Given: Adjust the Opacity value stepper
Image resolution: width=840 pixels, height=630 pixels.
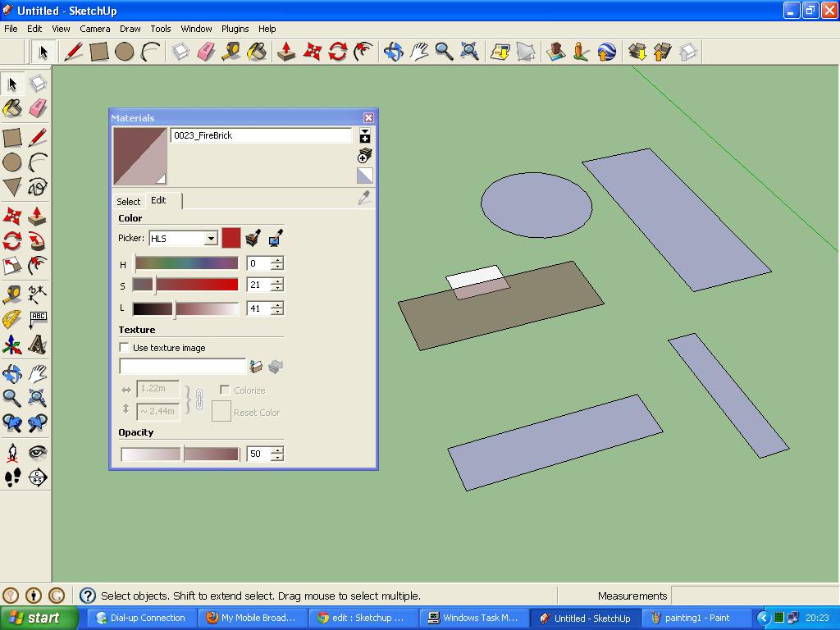Looking at the screenshot, I should coord(277,454).
